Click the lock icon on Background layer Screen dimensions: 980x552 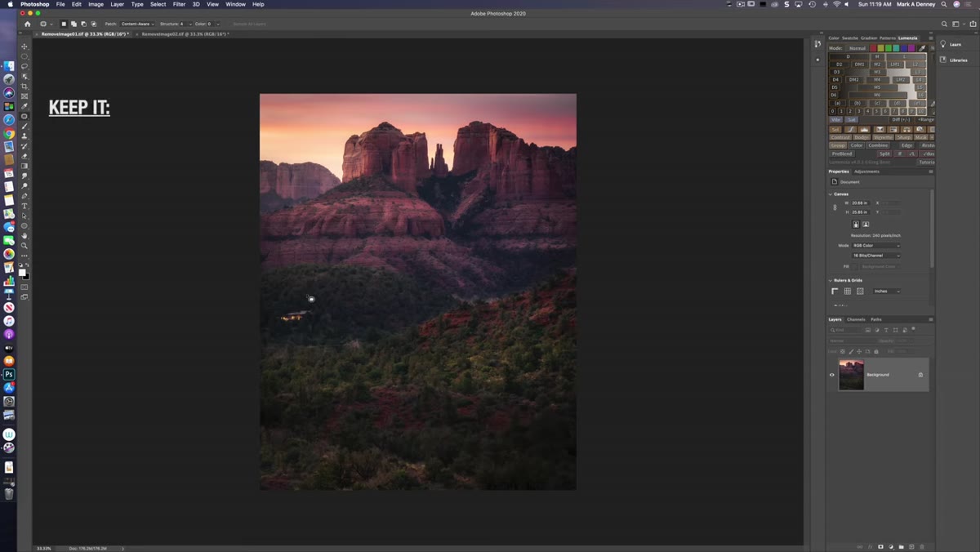click(920, 375)
